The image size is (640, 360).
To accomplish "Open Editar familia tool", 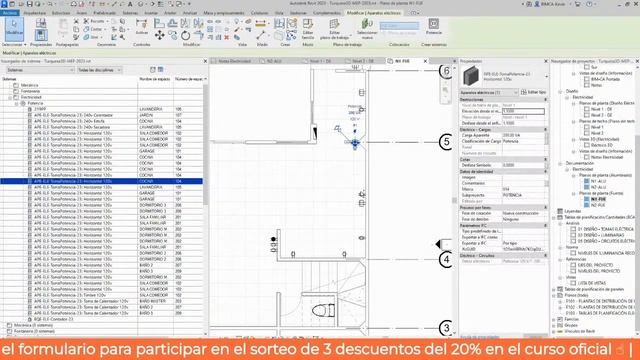I will pyautogui.click(x=308, y=29).
